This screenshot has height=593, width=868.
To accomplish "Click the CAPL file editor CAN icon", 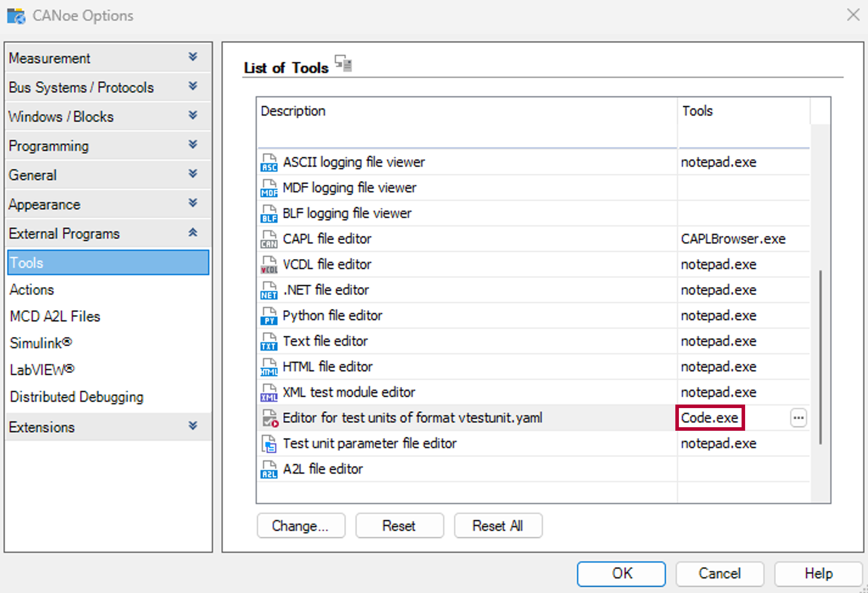I will tap(268, 239).
